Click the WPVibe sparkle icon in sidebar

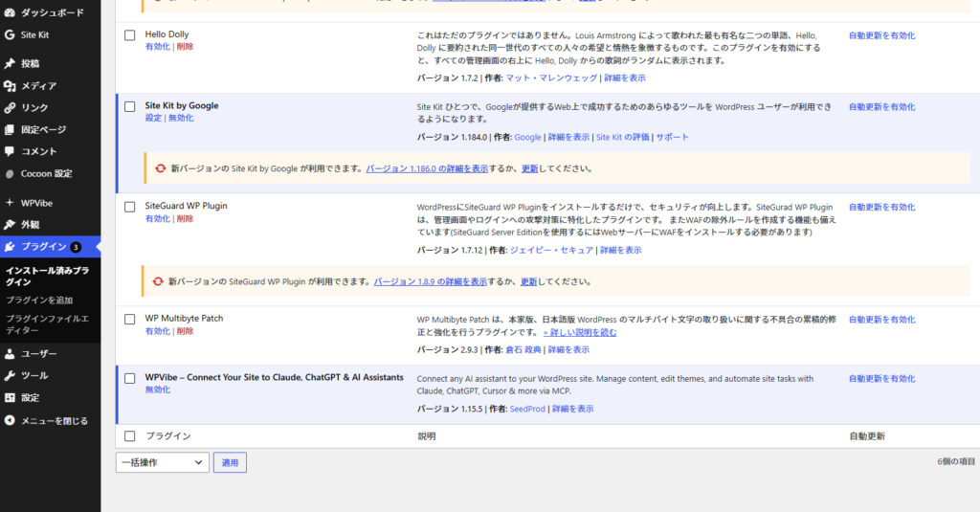[10, 203]
